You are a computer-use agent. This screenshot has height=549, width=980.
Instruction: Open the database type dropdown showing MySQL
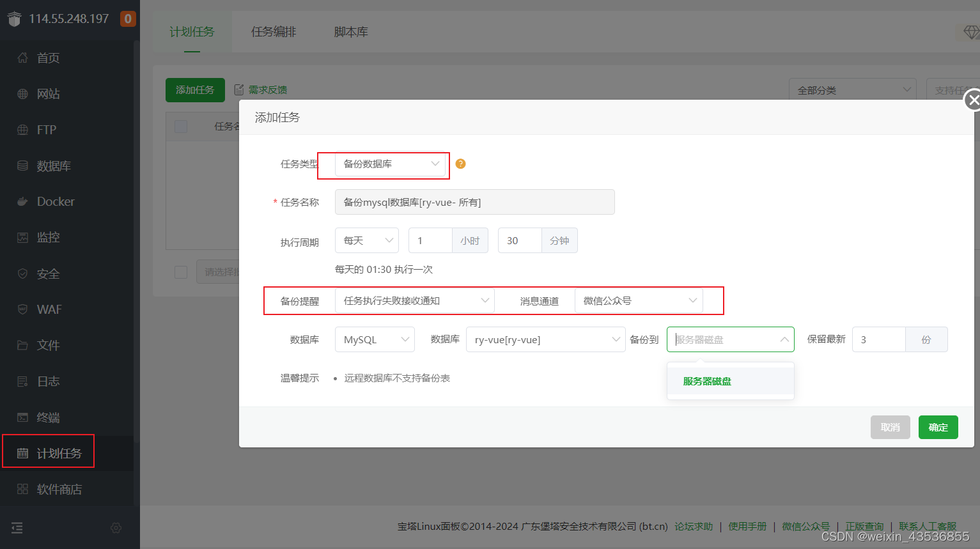point(375,339)
